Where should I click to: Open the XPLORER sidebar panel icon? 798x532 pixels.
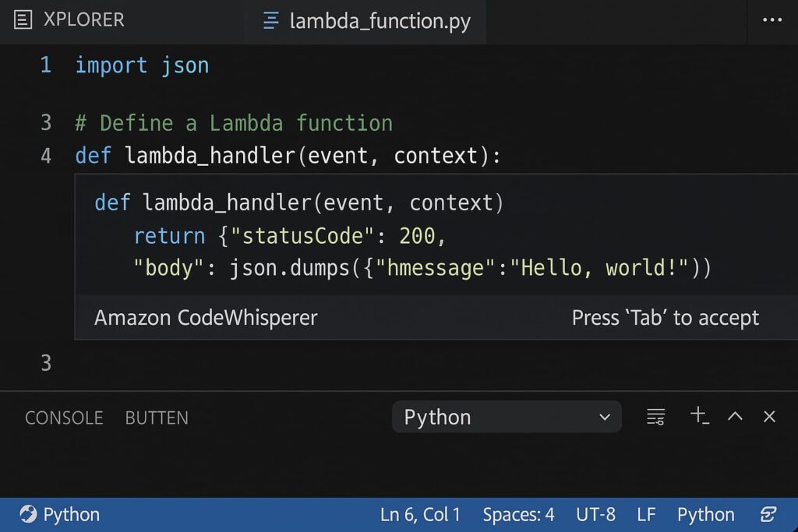pyautogui.click(x=23, y=19)
